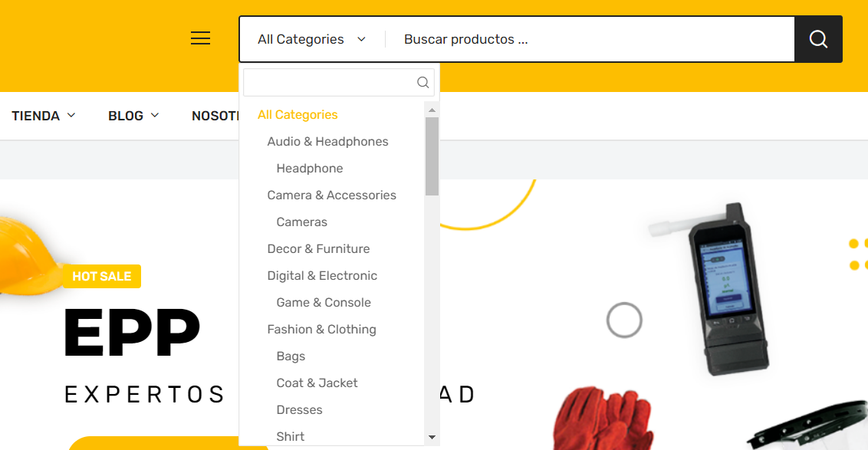This screenshot has height=450, width=868.
Task: Expand the TIENDA chevron arrow
Action: click(x=71, y=115)
